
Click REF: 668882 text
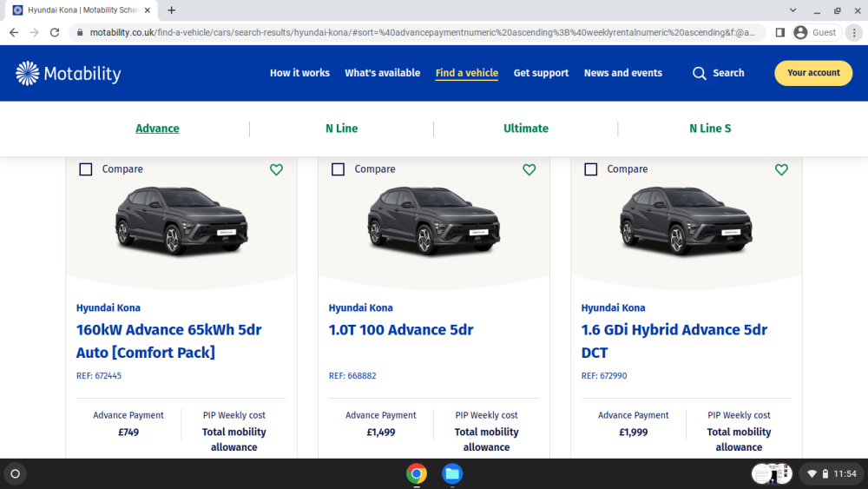point(352,376)
